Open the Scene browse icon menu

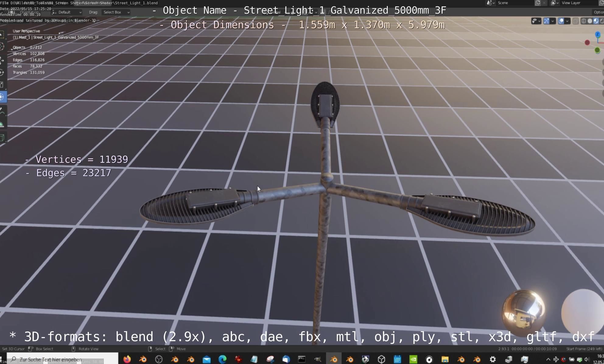pyautogui.click(x=490, y=3)
